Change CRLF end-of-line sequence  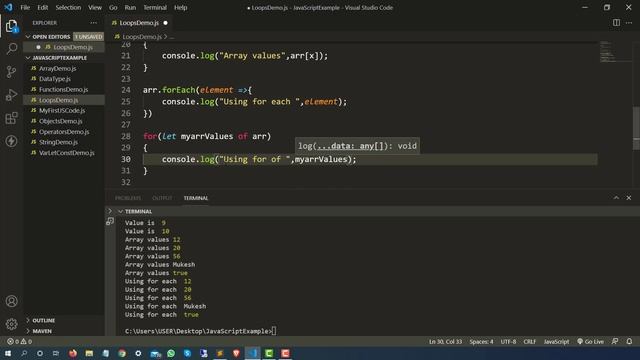(x=530, y=342)
